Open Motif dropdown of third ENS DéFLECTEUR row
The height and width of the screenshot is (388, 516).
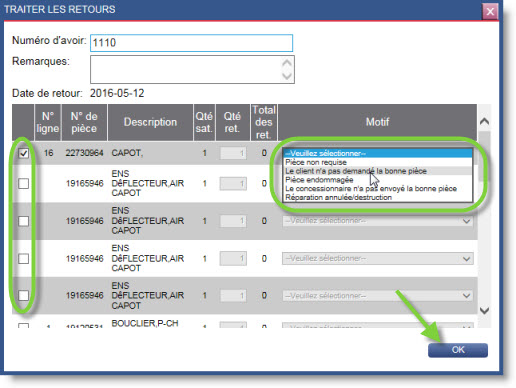click(x=378, y=258)
